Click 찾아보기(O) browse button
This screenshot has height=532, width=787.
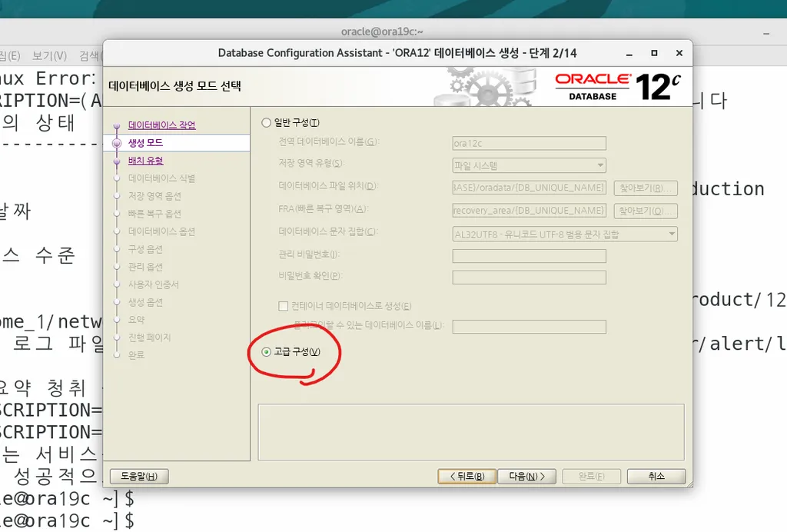(646, 211)
